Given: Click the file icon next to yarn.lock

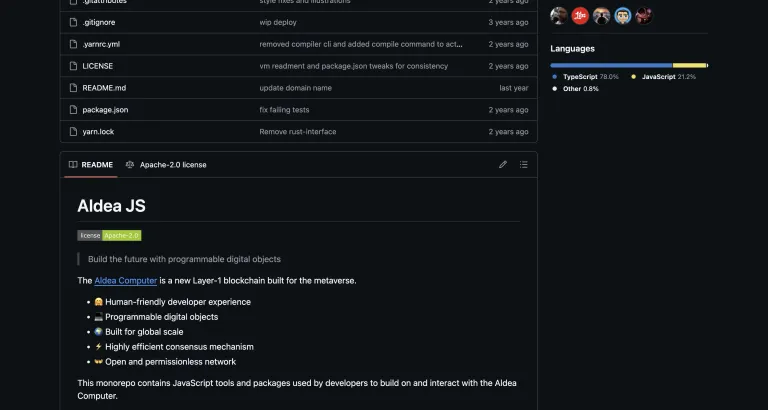Looking at the screenshot, I should coord(73,131).
